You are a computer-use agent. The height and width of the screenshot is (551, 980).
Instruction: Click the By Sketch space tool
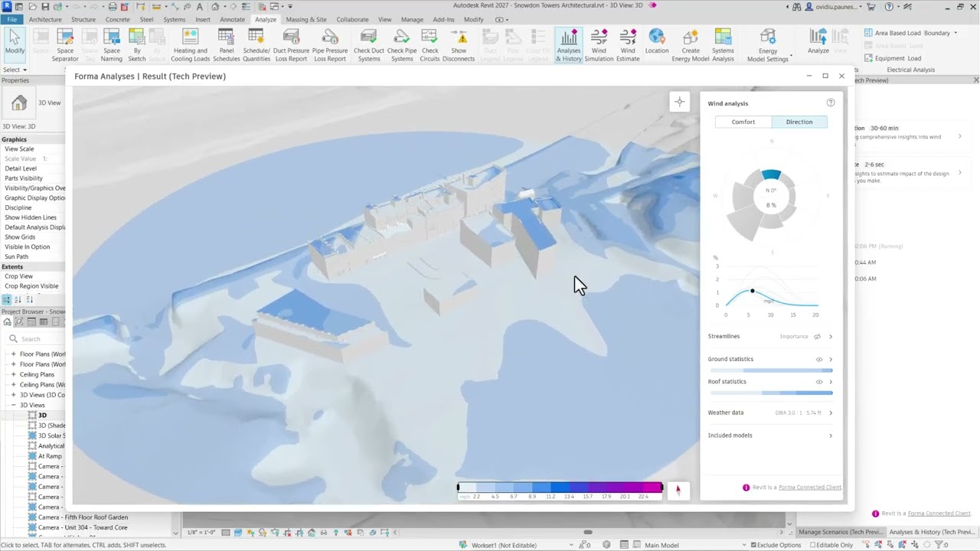(x=136, y=44)
